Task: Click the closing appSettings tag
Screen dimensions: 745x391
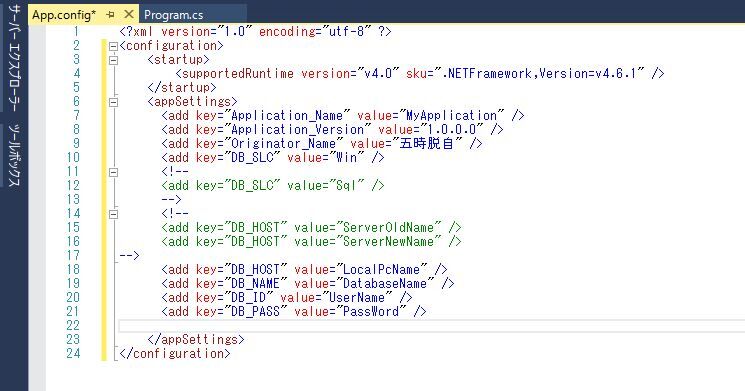Action: (196, 339)
